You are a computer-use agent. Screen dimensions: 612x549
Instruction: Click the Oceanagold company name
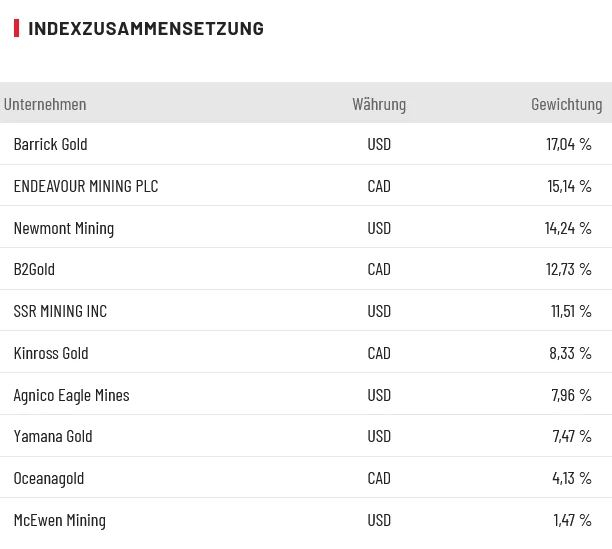point(49,478)
